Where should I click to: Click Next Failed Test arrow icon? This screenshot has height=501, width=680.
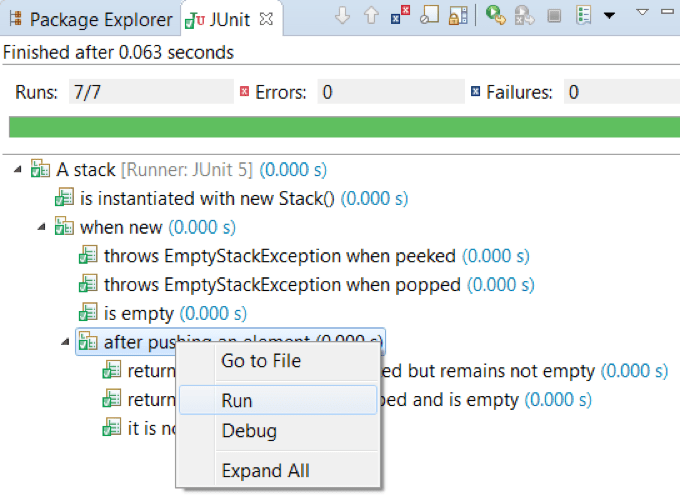[342, 16]
